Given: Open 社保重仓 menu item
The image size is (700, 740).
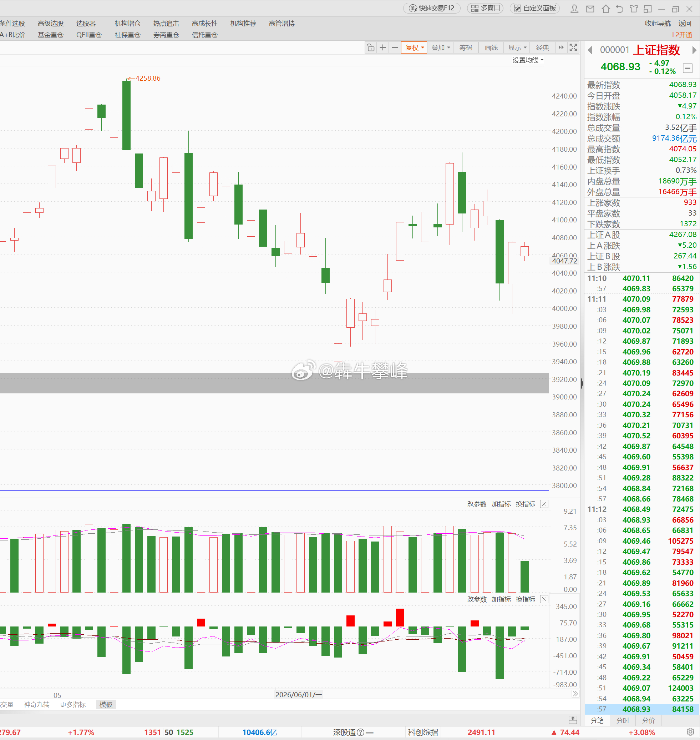Looking at the screenshot, I should point(128,35).
